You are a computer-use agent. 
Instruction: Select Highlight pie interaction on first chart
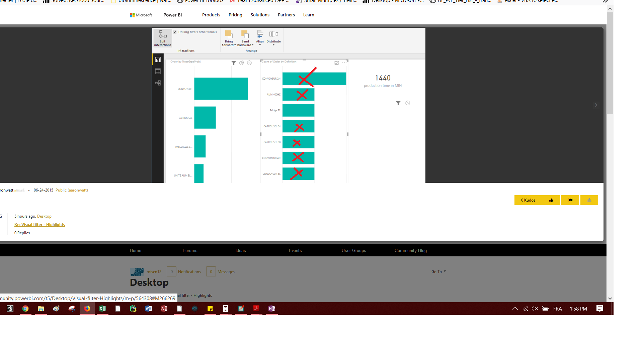[242, 63]
